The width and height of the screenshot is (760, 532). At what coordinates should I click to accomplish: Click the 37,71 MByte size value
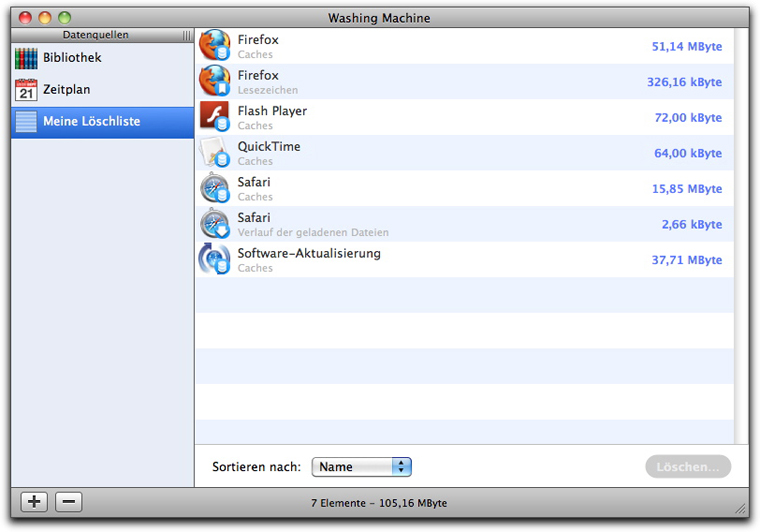(x=687, y=260)
